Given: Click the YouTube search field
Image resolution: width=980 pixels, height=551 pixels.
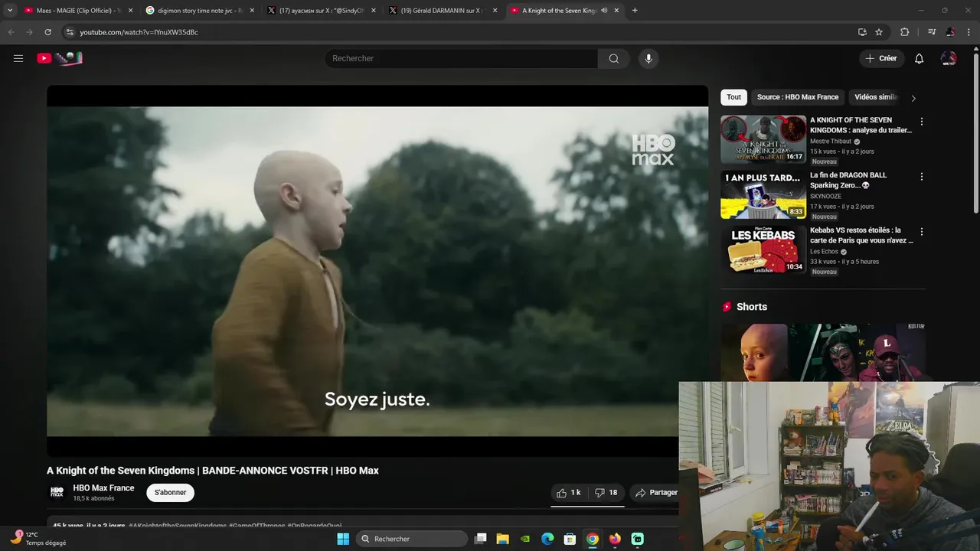Looking at the screenshot, I should (461, 58).
